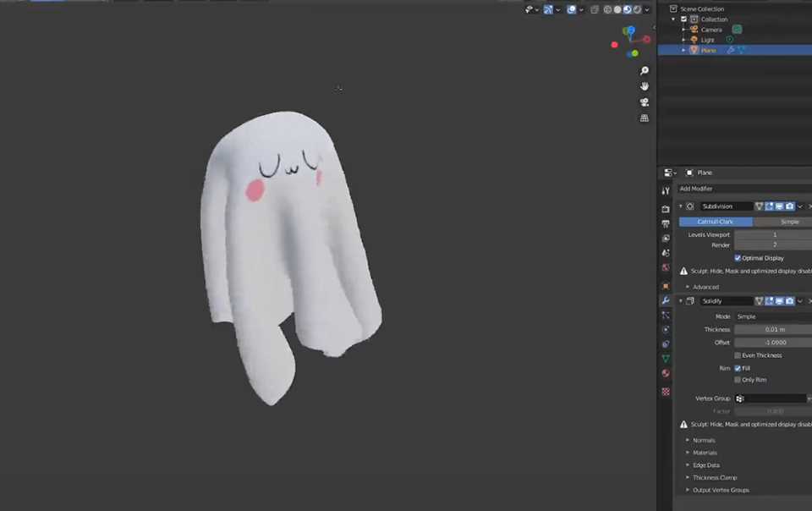Toggle the Collection exclude checkbox
812x511 pixels.
click(x=683, y=19)
